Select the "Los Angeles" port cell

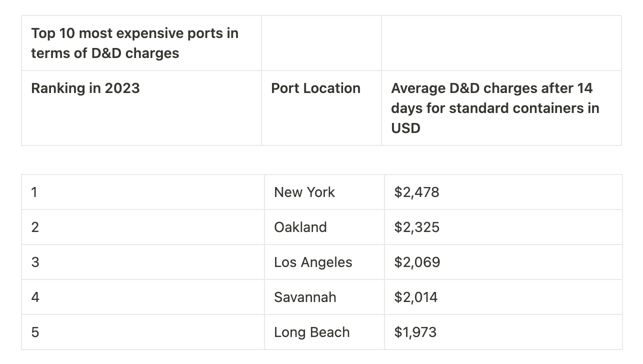[x=313, y=262]
